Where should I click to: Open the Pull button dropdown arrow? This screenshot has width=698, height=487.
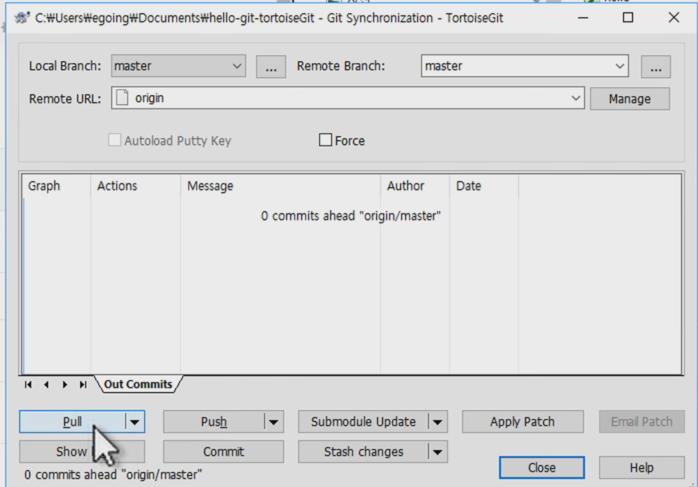pyautogui.click(x=135, y=422)
